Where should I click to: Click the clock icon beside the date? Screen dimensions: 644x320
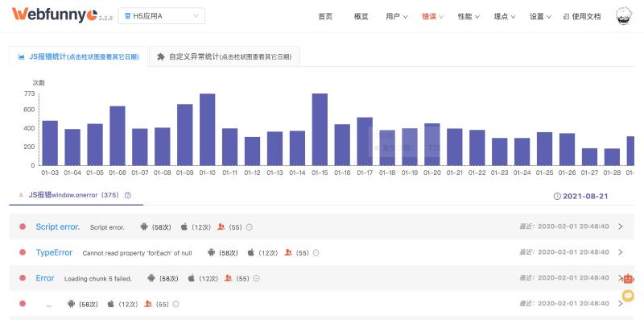click(x=557, y=196)
